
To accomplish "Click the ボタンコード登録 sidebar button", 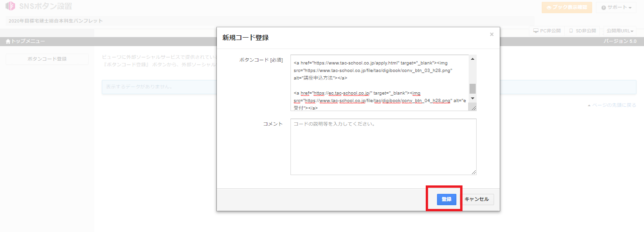I will pos(47,59).
